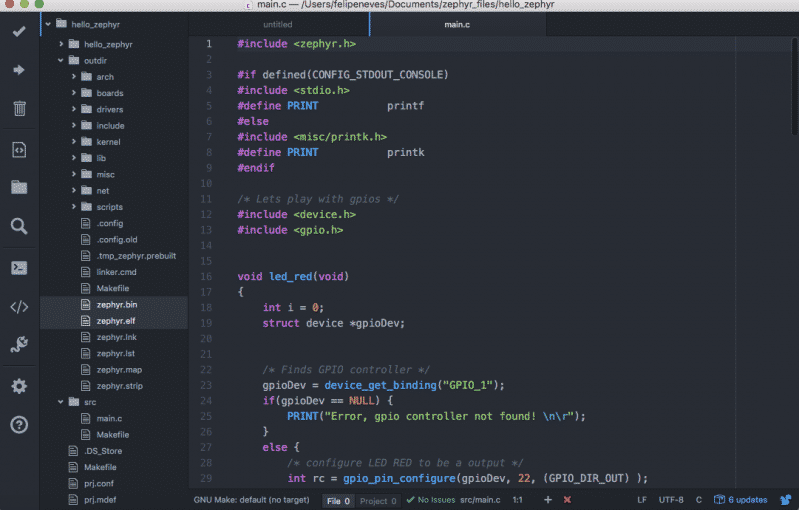Click the No Issues status indicator
This screenshot has height=510, width=799.
coord(431,500)
